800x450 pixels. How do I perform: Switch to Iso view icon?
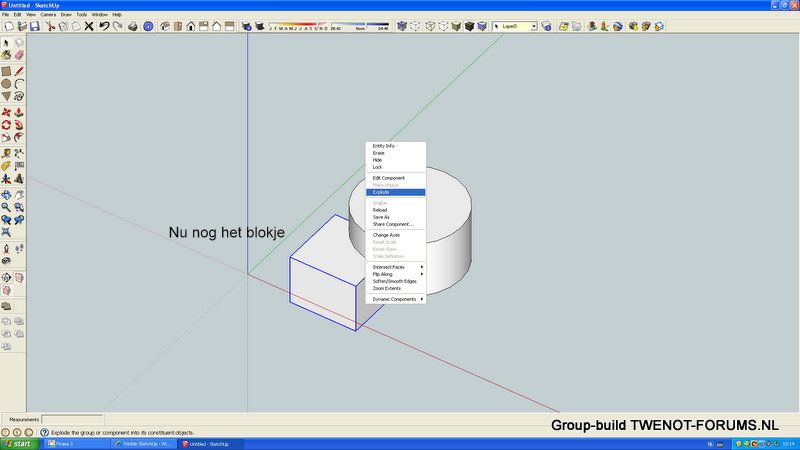(165, 26)
